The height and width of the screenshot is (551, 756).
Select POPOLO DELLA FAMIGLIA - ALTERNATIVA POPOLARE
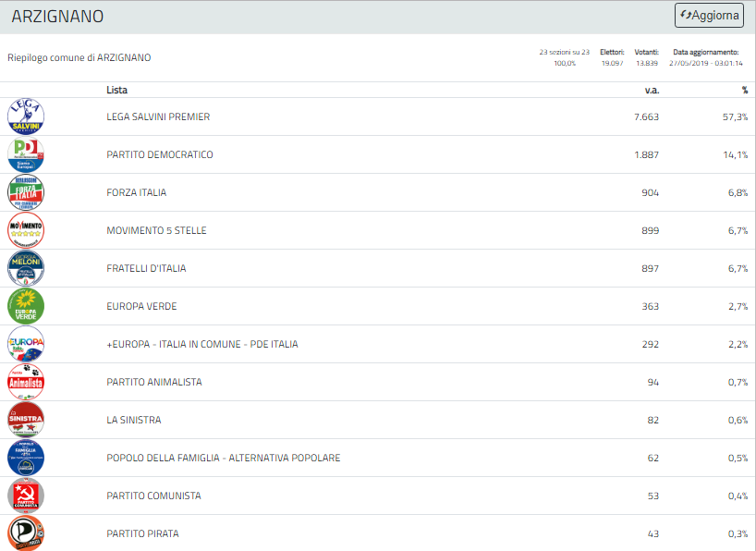(224, 458)
